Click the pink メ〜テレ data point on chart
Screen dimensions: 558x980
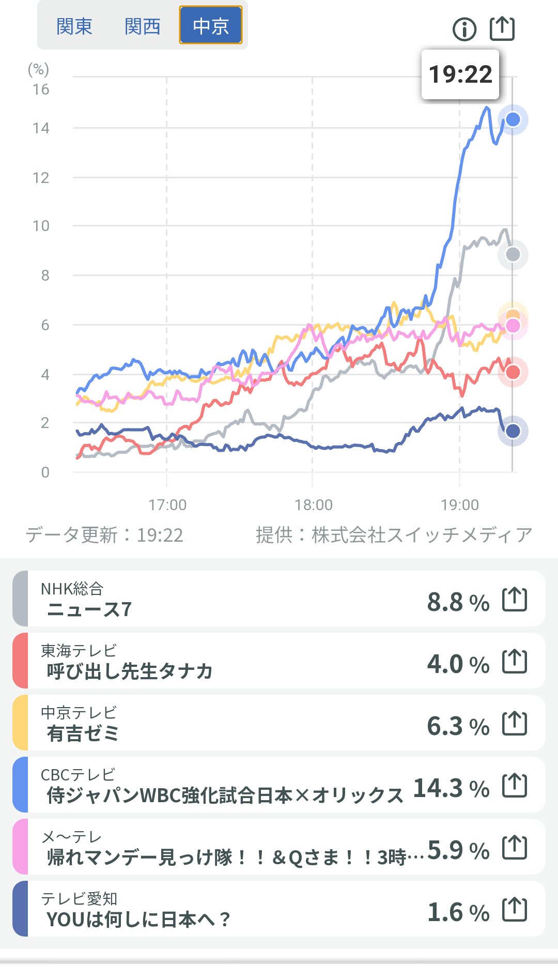[513, 326]
